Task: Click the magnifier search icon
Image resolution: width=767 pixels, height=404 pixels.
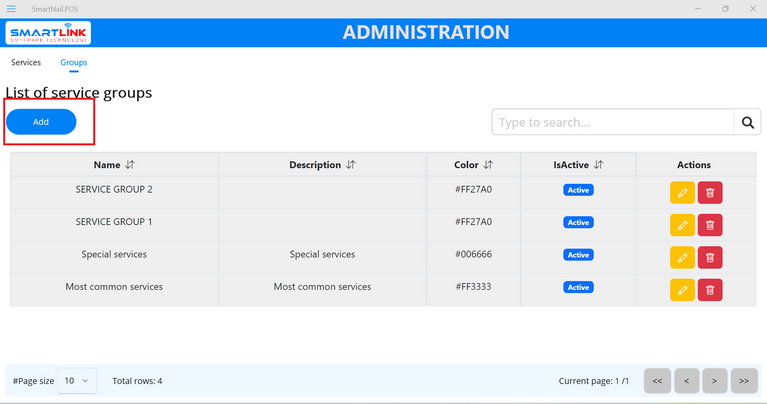Action: [x=747, y=123]
